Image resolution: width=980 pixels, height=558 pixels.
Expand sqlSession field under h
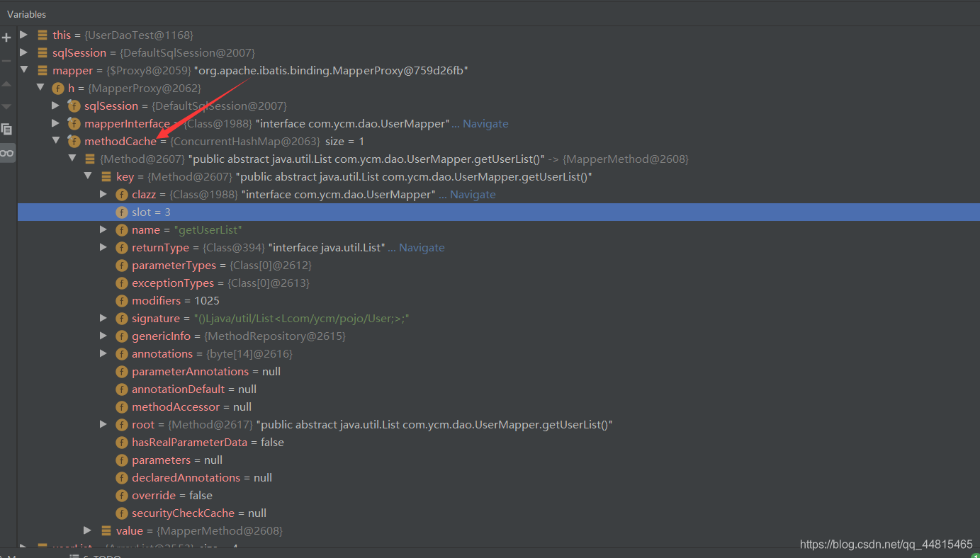(56, 106)
